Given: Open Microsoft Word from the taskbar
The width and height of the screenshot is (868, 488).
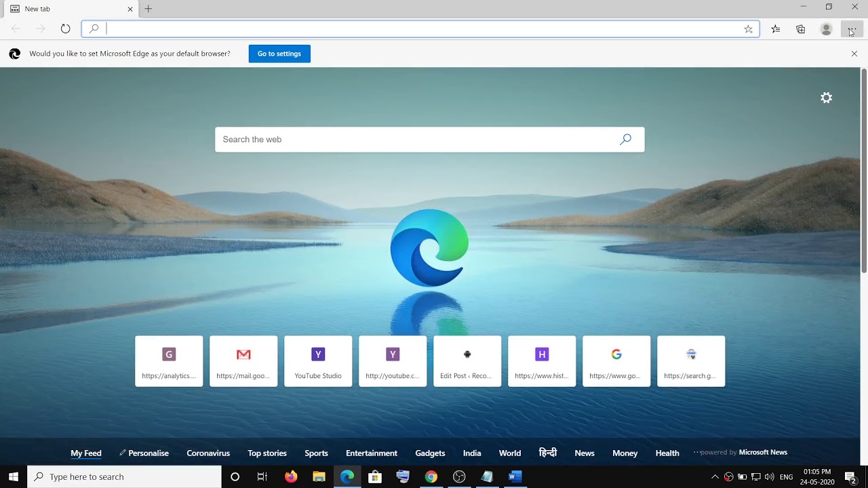Looking at the screenshot, I should 515,476.
